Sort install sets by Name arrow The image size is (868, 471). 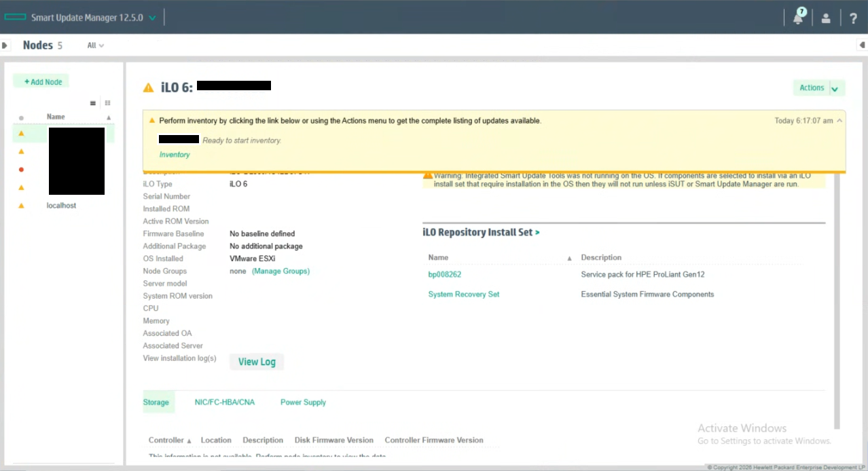click(x=569, y=259)
